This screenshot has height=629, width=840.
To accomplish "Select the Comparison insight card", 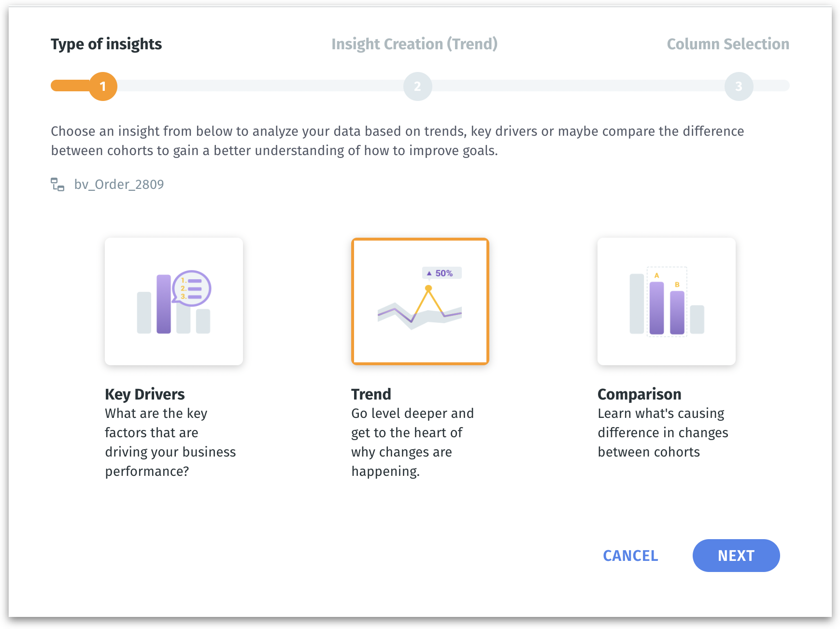I will pos(666,301).
